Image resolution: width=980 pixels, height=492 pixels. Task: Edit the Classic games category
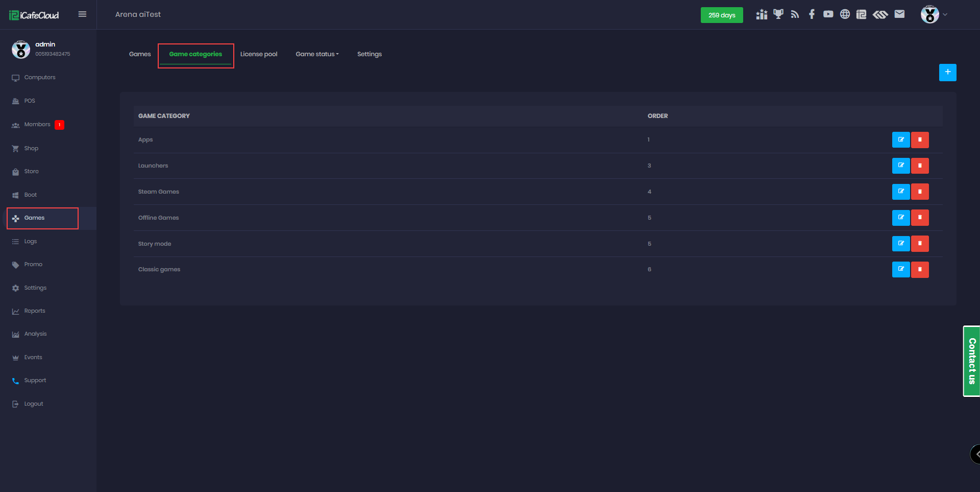click(x=901, y=269)
